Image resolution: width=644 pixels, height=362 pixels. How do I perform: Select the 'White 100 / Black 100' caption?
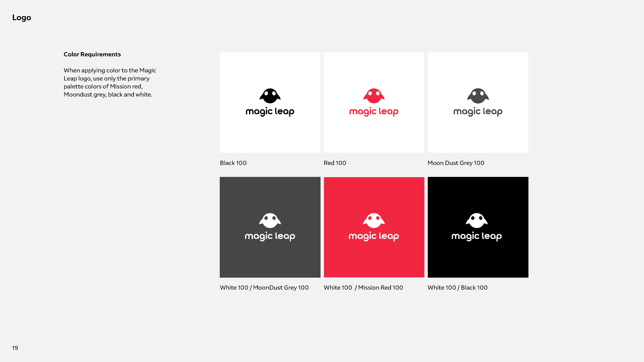pos(457,287)
